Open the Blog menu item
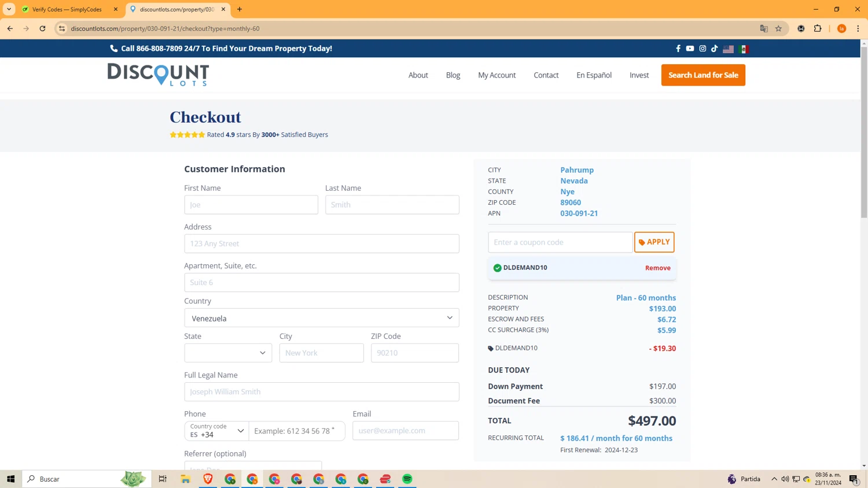The image size is (868, 488). click(453, 75)
